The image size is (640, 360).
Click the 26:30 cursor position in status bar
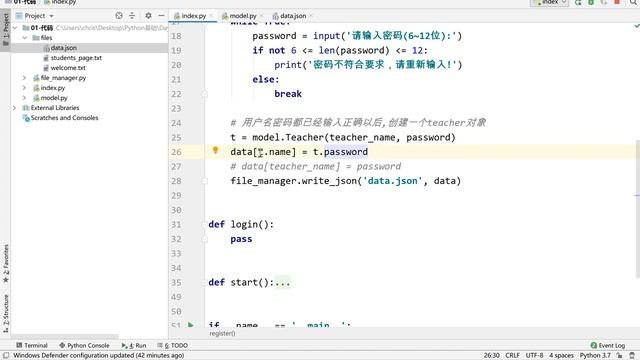point(491,356)
